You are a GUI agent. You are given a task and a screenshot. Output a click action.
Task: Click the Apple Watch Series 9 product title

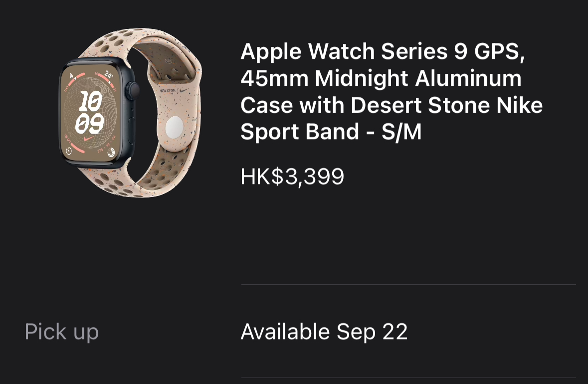click(392, 91)
